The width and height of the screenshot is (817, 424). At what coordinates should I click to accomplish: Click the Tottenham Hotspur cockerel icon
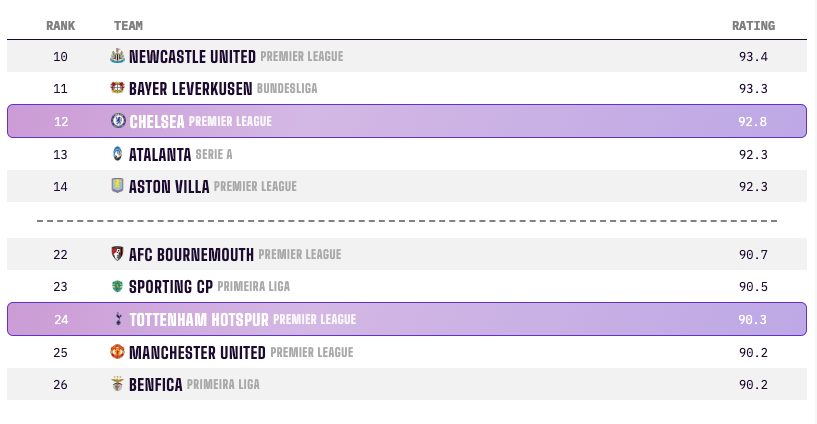pos(118,319)
